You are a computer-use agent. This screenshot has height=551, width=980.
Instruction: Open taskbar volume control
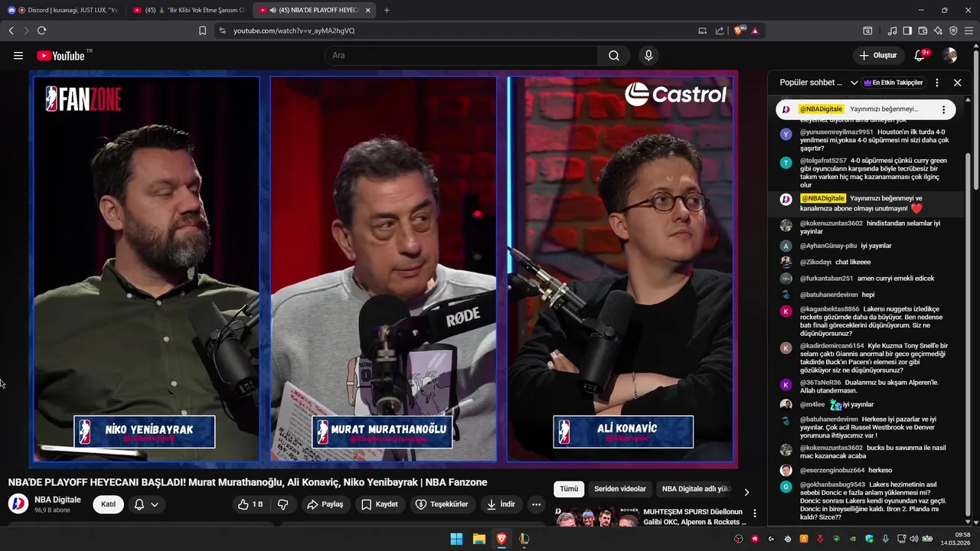coord(913,539)
